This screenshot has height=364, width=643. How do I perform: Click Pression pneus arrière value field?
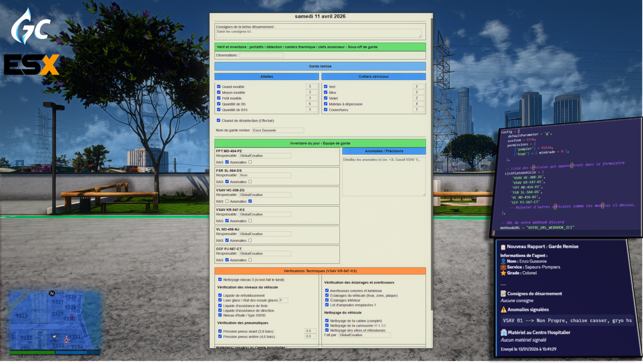[310, 337]
